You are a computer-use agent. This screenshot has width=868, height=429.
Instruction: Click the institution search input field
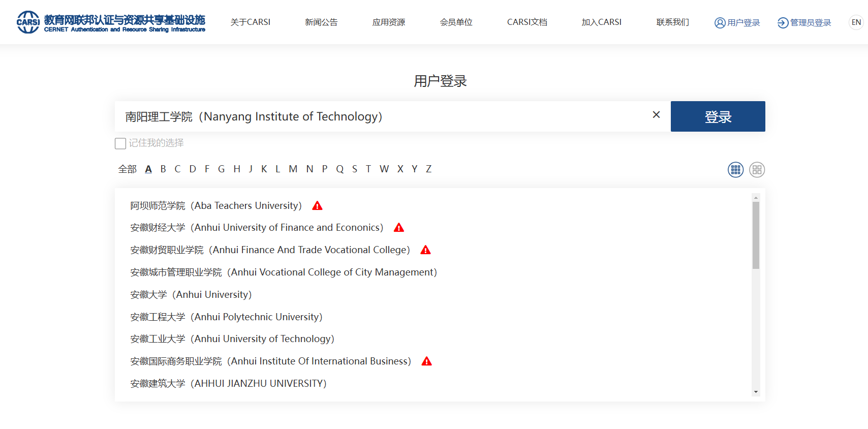coord(381,117)
